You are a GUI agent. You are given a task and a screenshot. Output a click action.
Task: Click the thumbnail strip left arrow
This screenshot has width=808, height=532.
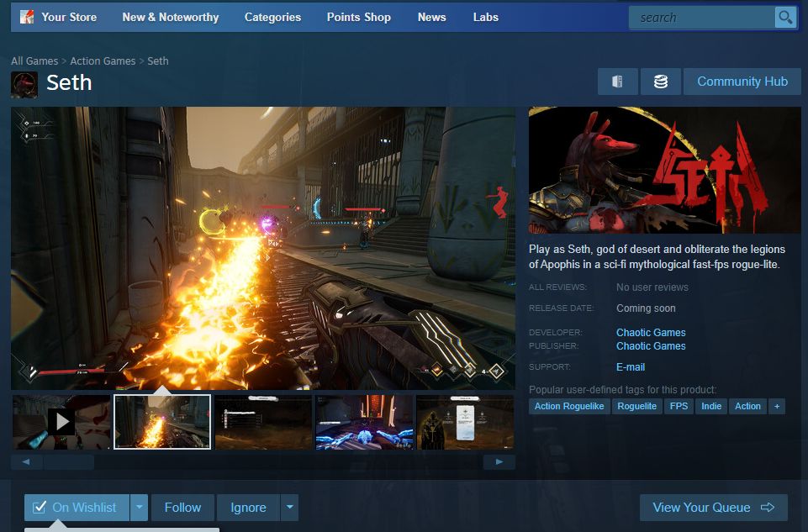tap(26, 461)
